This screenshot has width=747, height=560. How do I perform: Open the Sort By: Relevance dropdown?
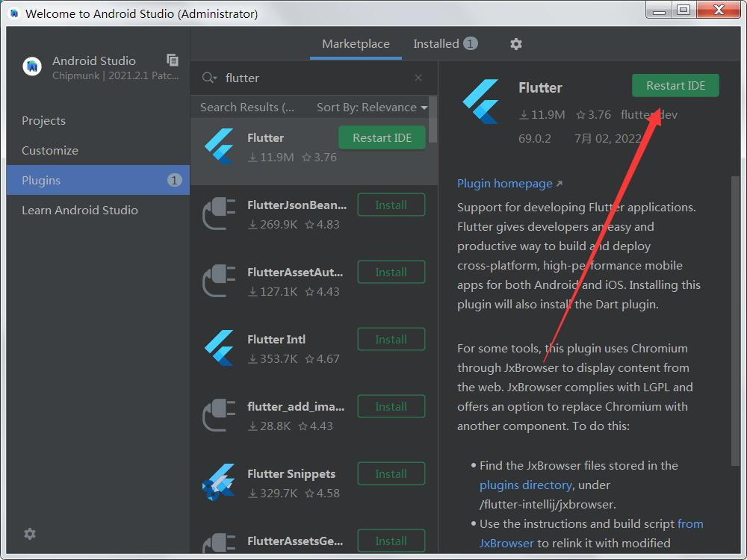click(x=372, y=107)
